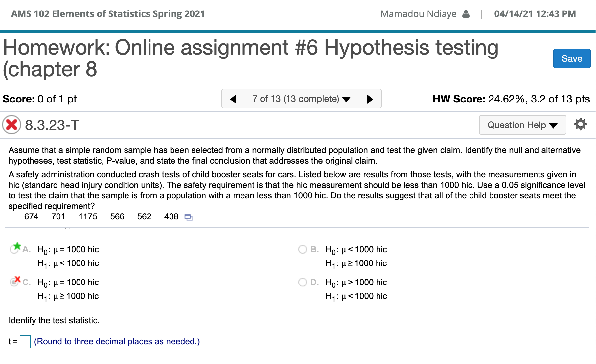The width and height of the screenshot is (596, 364).
Task: Open the data table copy icon near 438
Action: (x=188, y=217)
